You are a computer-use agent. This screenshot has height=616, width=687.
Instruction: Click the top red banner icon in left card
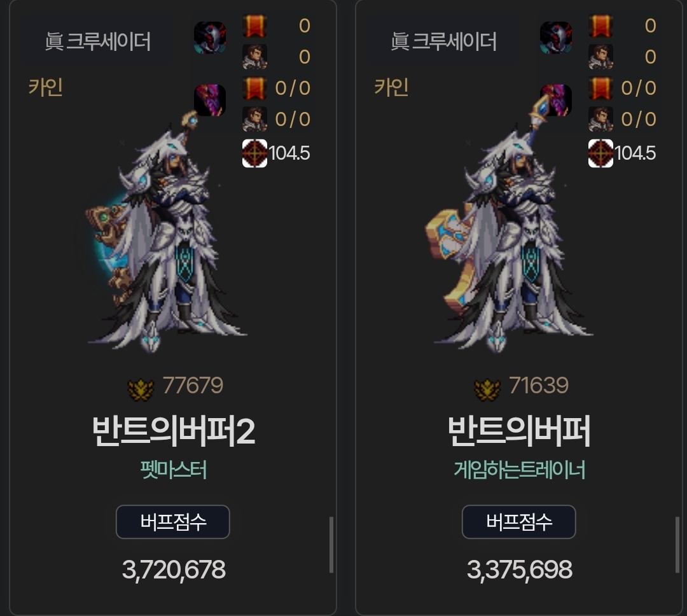point(254,26)
